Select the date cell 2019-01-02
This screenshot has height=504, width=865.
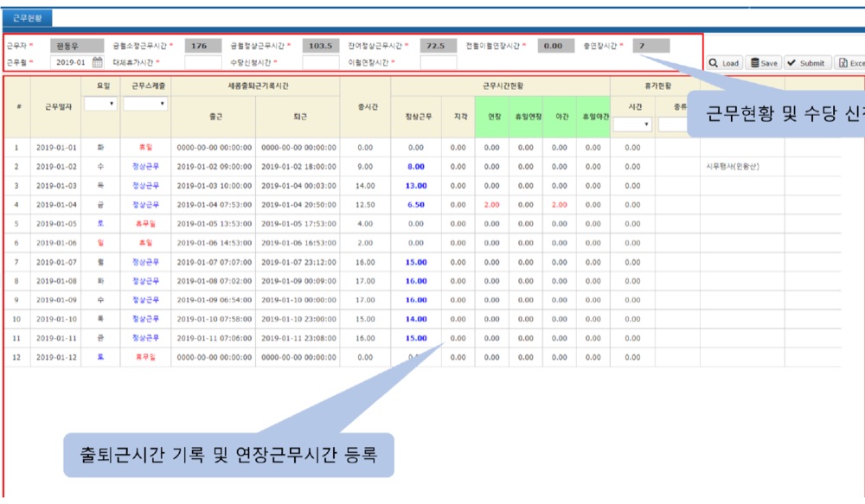click(55, 167)
